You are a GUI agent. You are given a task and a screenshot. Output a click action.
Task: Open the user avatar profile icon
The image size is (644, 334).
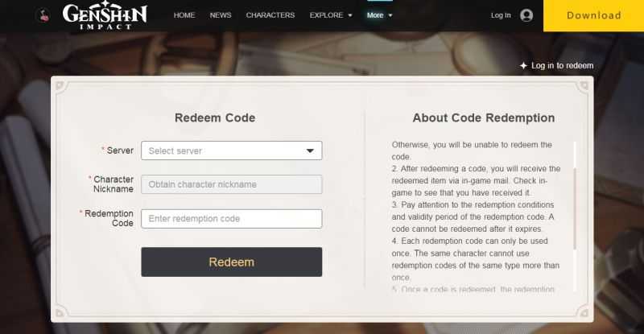tap(526, 15)
